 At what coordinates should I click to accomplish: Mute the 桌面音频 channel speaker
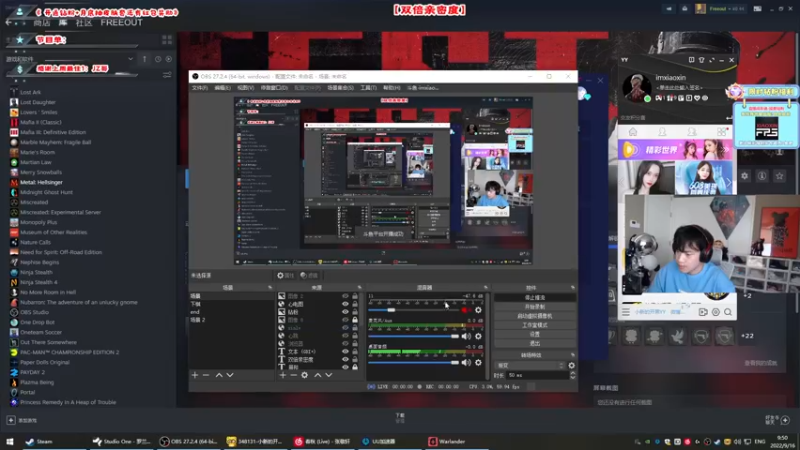[466, 362]
